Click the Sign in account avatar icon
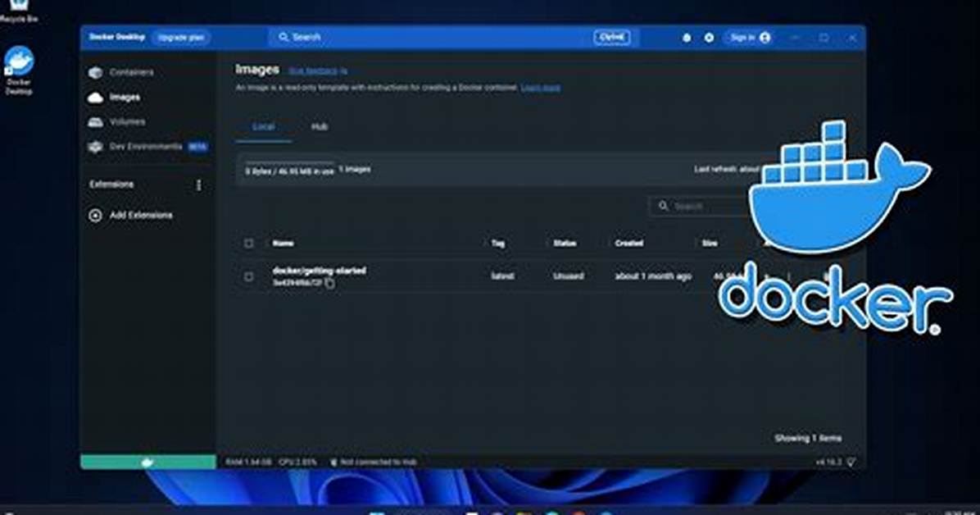Image resolution: width=980 pixels, height=515 pixels. click(x=765, y=38)
